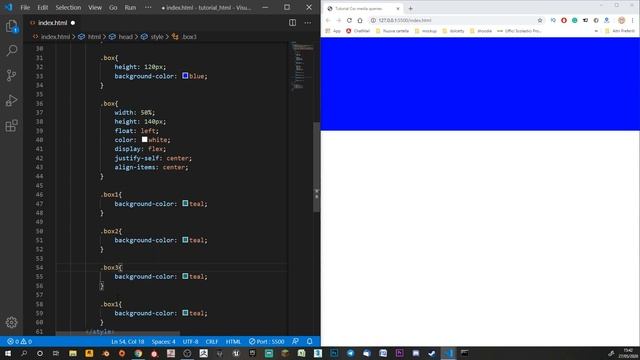Open the editor More Actions ellipsis

pyautogui.click(x=308, y=23)
